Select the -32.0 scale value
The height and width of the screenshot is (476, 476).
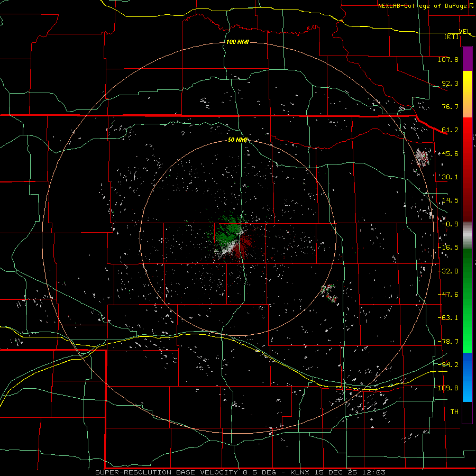448,271
